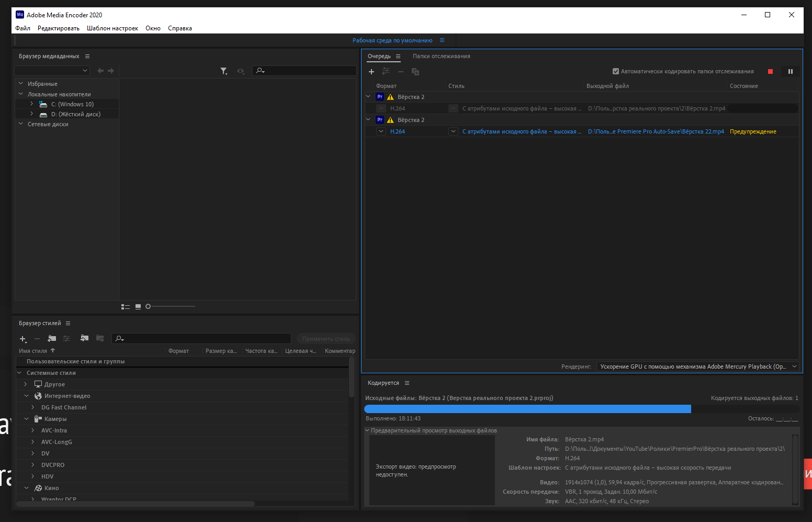This screenshot has width=812, height=522.
Task: Click the Применить стиль button
Action: click(326, 339)
